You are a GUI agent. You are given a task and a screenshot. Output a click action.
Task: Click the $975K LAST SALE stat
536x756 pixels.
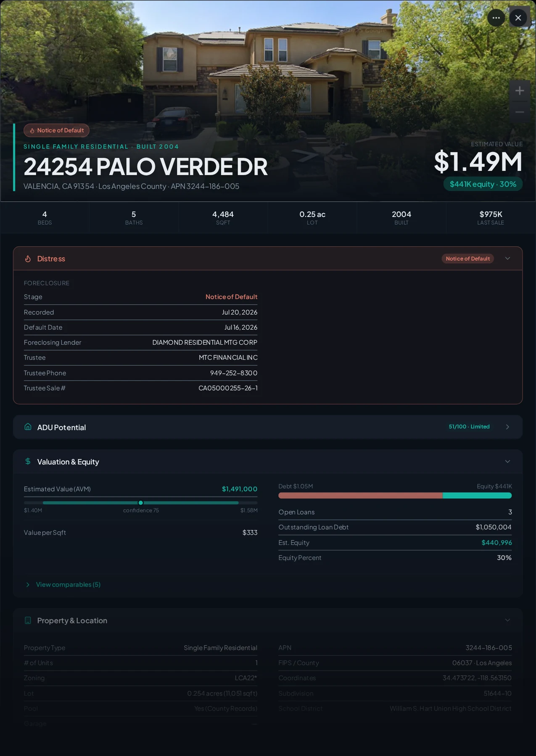[491, 217]
